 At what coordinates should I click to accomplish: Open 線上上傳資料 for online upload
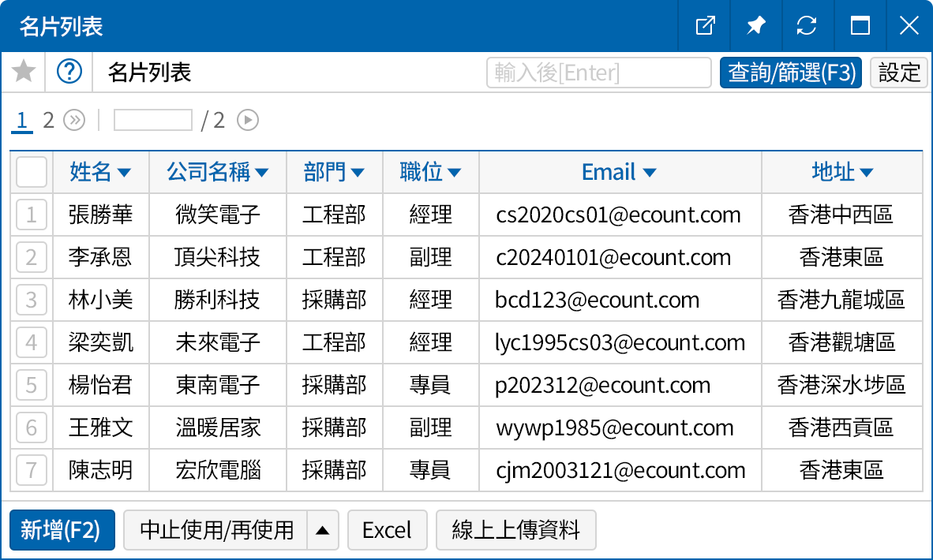point(515,530)
